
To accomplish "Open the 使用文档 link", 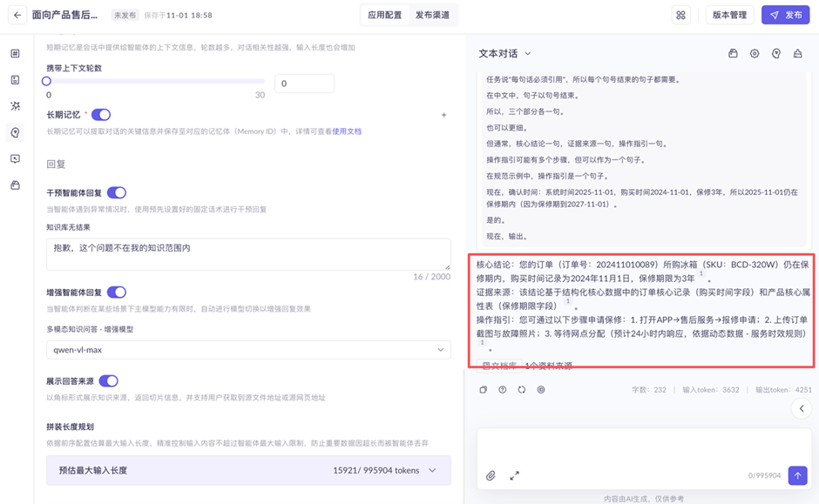I will click(347, 131).
